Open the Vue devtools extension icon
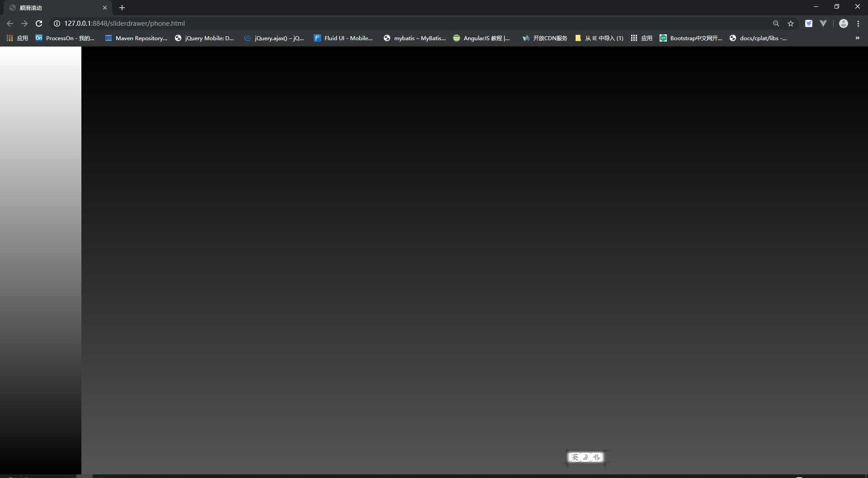The width and height of the screenshot is (868, 478). click(823, 23)
